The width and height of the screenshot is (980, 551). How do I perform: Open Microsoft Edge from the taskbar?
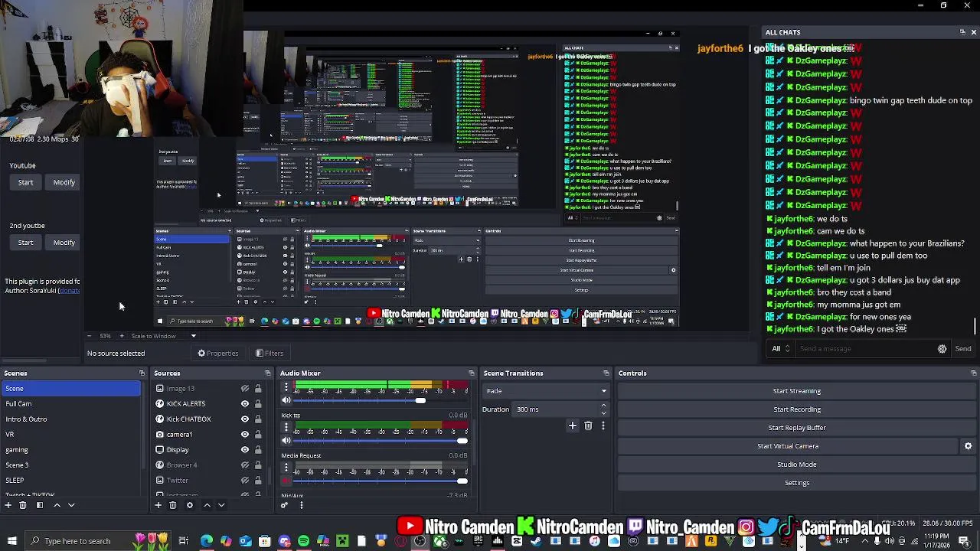[x=207, y=541]
